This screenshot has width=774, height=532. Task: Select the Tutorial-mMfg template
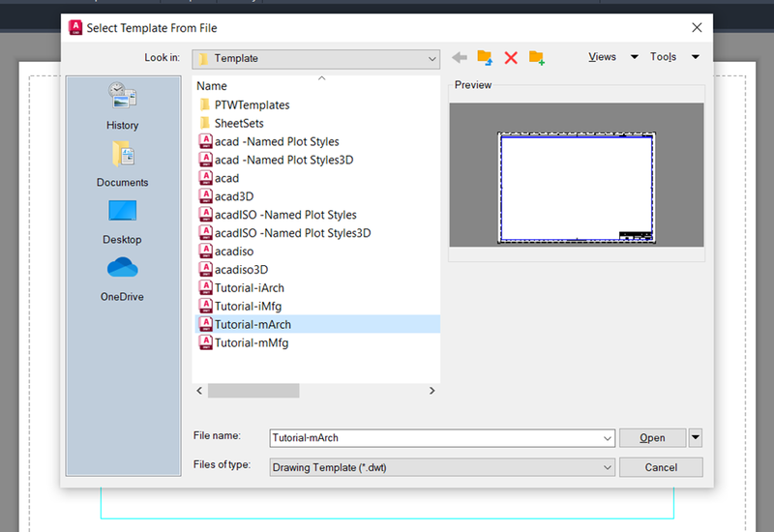244,342
